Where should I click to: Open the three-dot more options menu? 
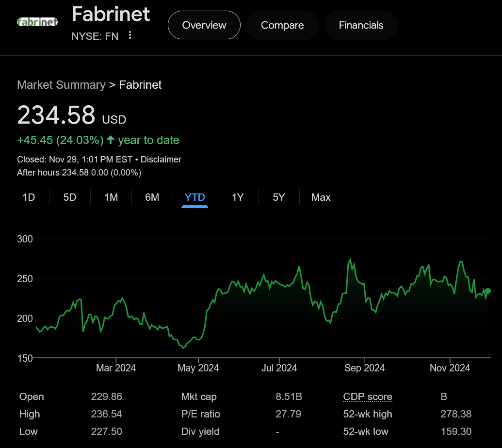pos(130,35)
